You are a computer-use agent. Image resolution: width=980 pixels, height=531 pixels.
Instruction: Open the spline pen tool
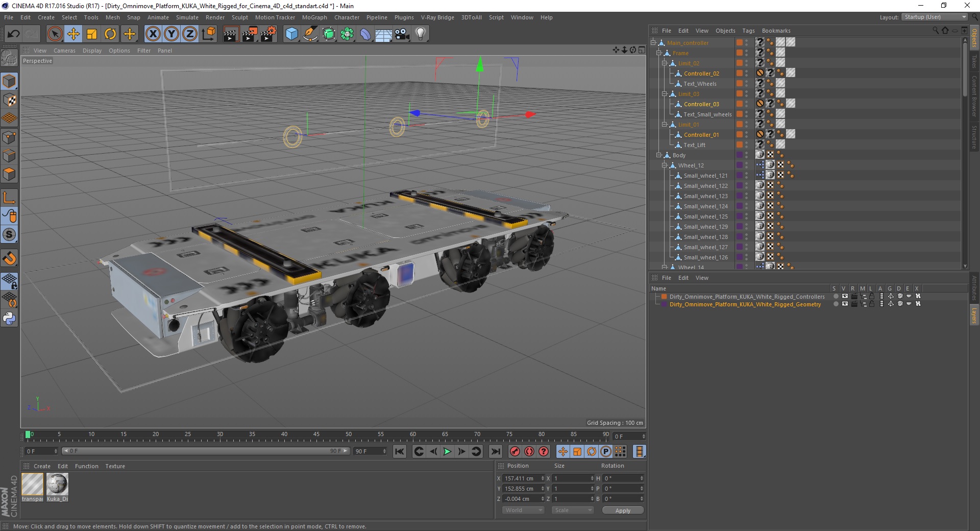point(310,34)
